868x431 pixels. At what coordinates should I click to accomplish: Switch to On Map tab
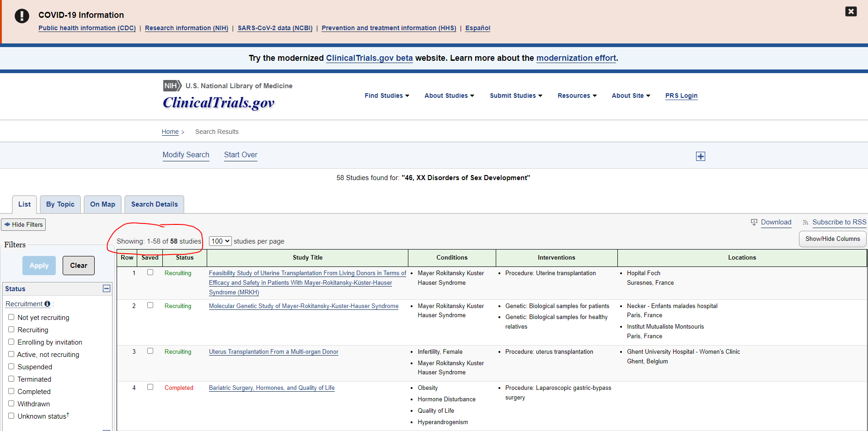coord(102,204)
